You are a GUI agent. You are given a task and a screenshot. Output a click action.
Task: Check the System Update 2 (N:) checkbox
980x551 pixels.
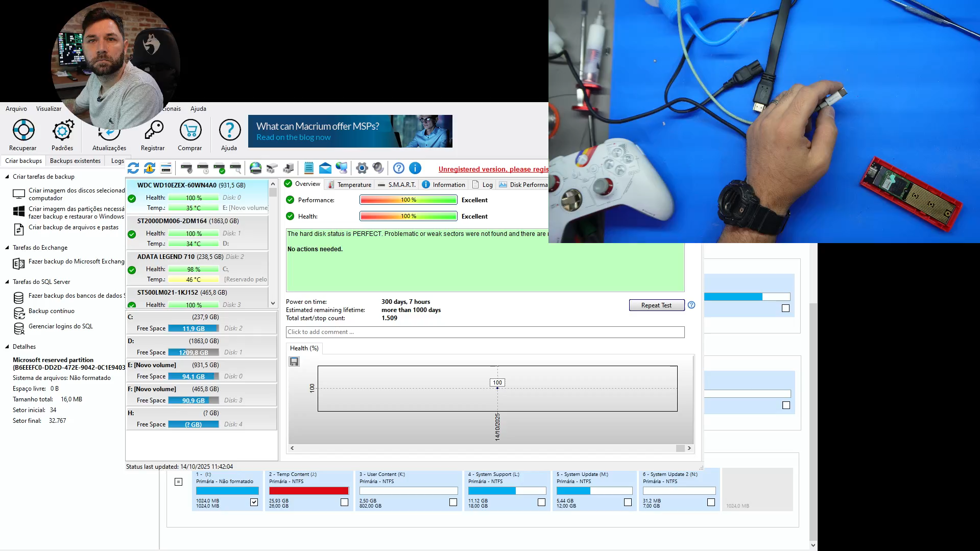711,502
